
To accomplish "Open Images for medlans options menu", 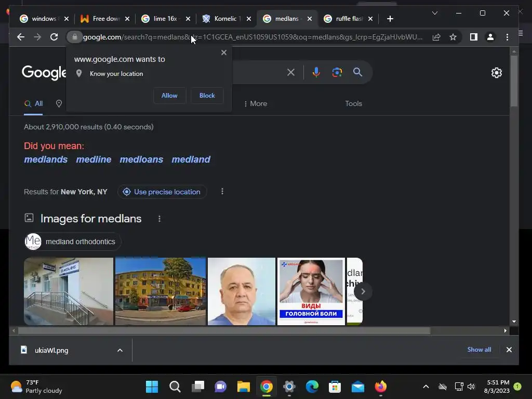I will [159, 219].
